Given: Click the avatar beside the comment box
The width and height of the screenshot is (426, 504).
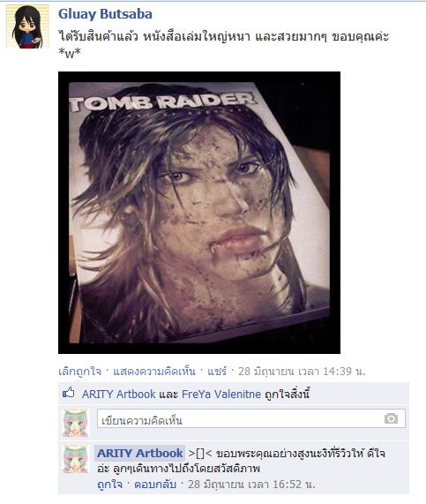Looking at the screenshot, I should coord(76,423).
